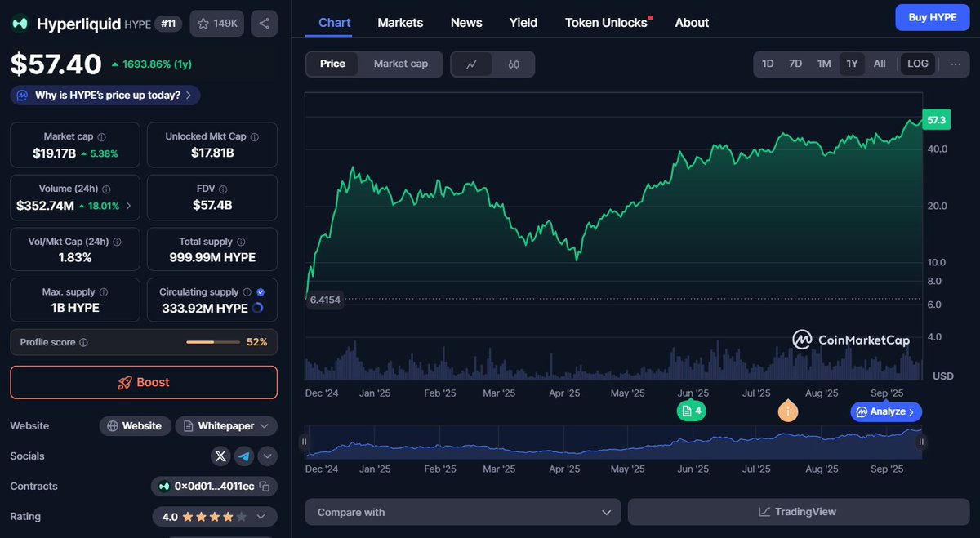This screenshot has width=980, height=538.
Task: Click the 0x0d01...4011ec contract address
Action: [214, 487]
